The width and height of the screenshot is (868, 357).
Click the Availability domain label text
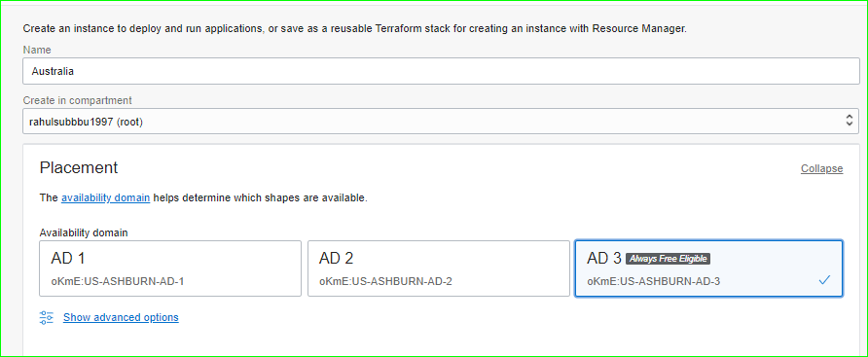[84, 233]
